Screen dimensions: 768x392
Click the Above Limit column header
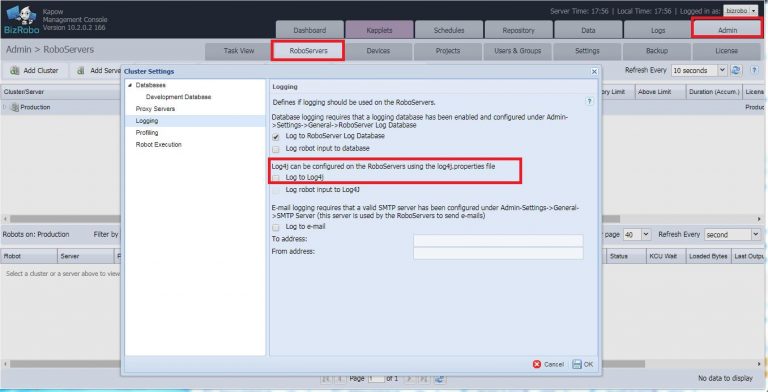[660, 92]
